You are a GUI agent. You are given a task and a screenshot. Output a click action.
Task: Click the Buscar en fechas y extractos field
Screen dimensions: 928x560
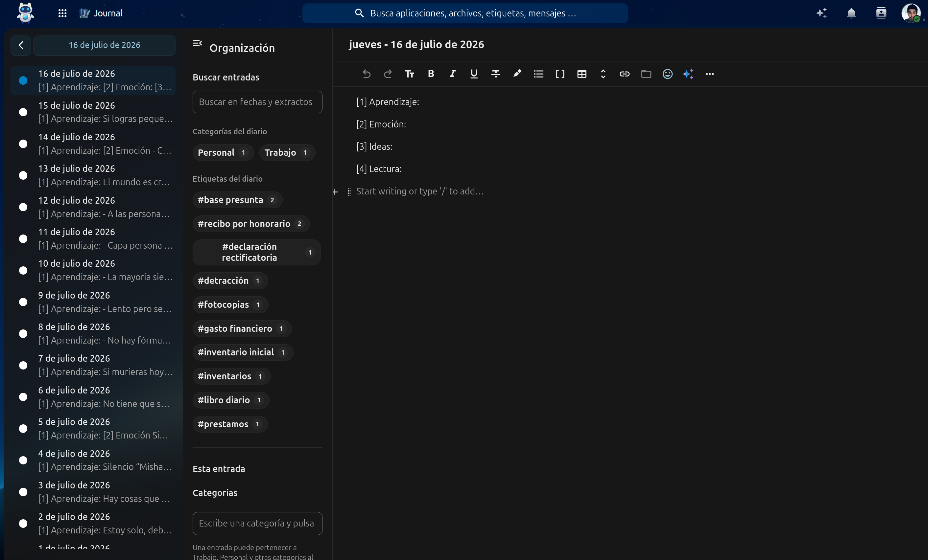point(257,102)
